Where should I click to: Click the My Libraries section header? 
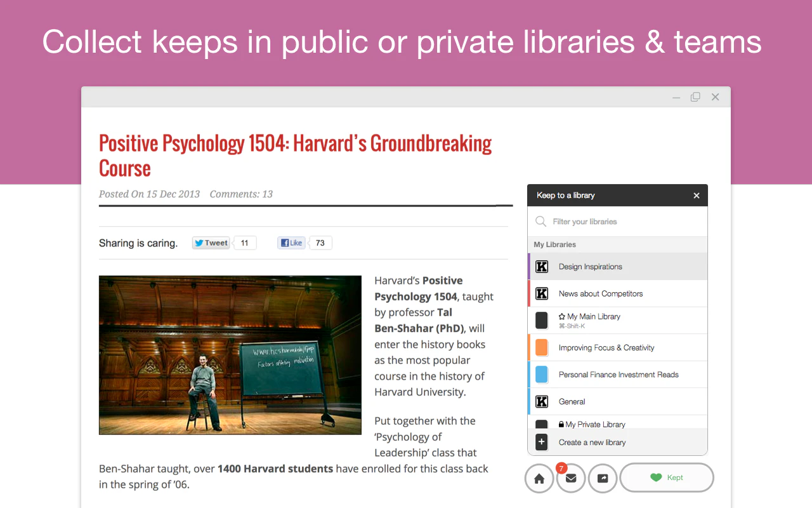point(617,244)
